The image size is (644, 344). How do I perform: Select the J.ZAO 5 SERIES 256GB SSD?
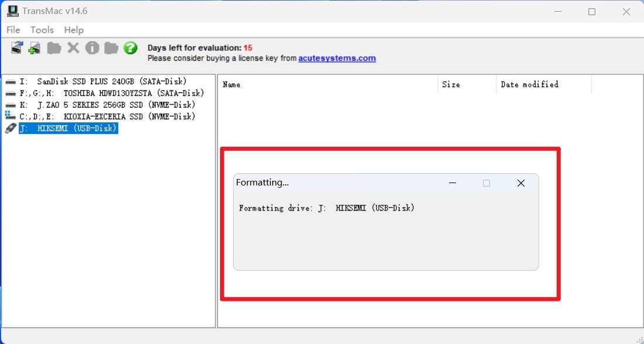(107, 105)
